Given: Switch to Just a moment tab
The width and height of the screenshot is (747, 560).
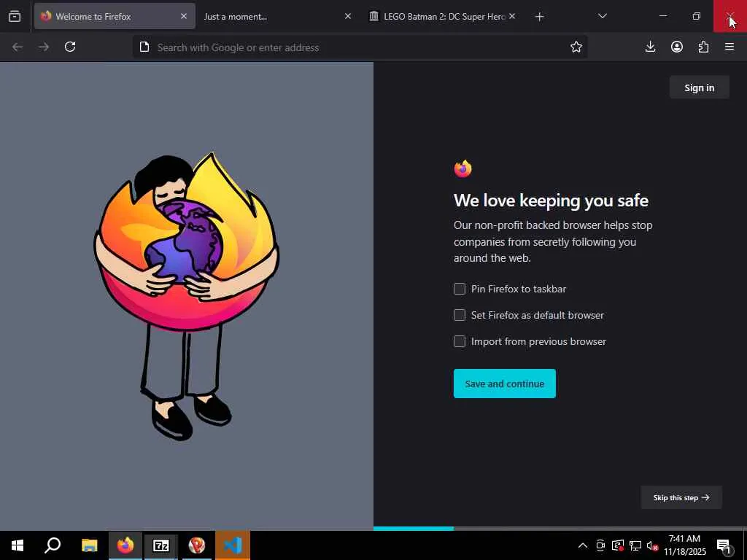Looking at the screenshot, I should tap(278, 16).
